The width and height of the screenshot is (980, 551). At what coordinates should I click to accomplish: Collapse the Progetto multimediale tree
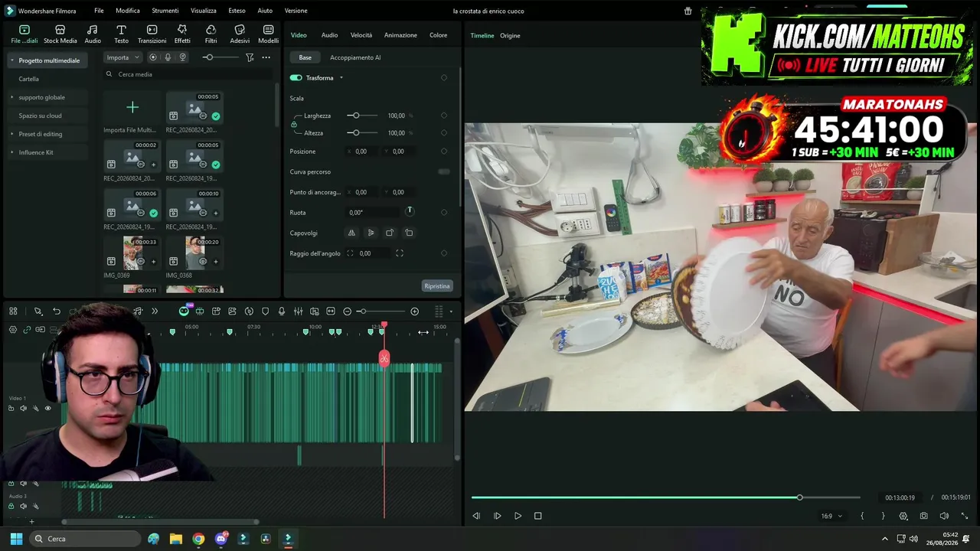tap(11, 60)
